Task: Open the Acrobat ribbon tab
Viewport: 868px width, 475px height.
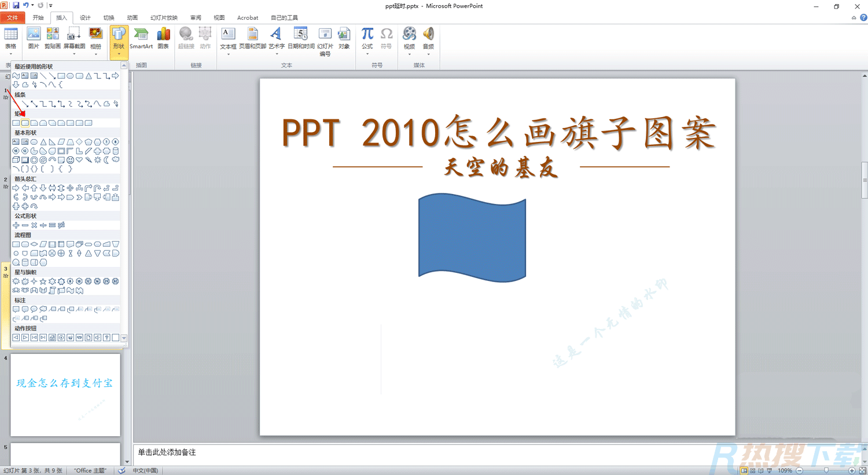Action: click(248, 17)
